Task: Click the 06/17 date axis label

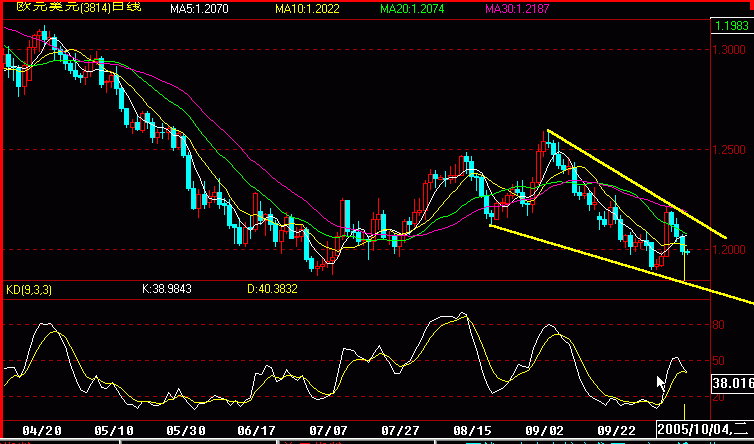Action: point(257,430)
